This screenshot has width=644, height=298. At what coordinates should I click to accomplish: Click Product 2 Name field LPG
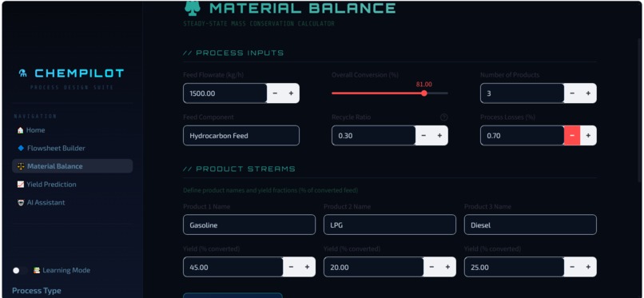(390, 225)
